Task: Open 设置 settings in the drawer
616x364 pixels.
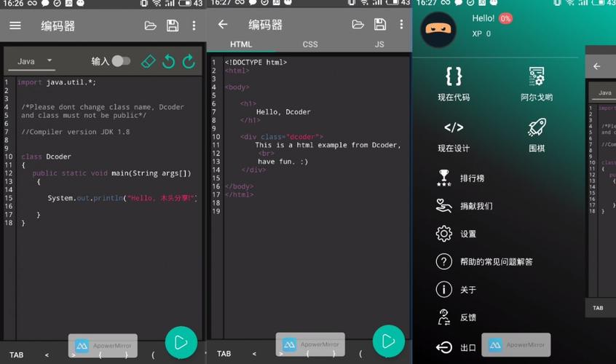Action: pos(467,234)
